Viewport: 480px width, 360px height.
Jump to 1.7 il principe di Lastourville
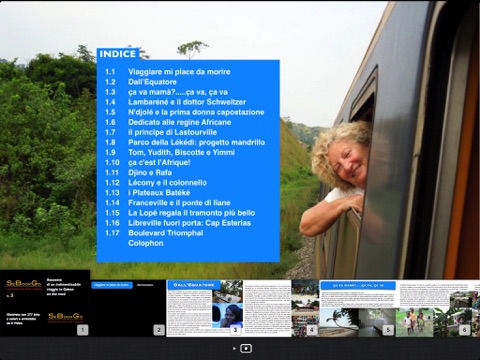point(161,132)
